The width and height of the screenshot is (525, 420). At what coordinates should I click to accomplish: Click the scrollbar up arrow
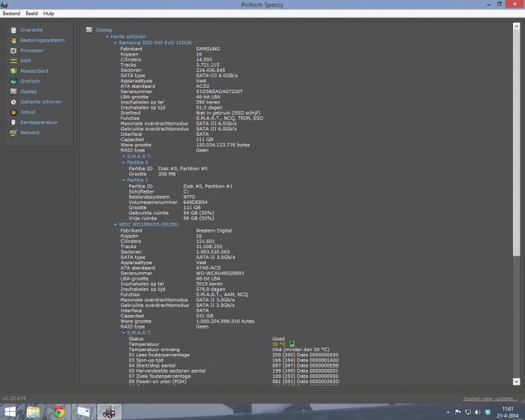(x=516, y=26)
